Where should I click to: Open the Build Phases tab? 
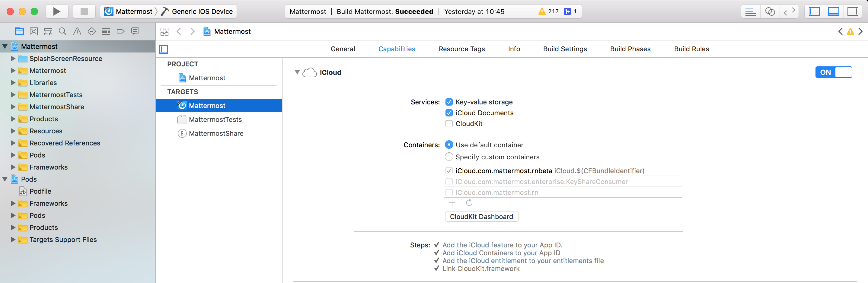pyautogui.click(x=630, y=49)
